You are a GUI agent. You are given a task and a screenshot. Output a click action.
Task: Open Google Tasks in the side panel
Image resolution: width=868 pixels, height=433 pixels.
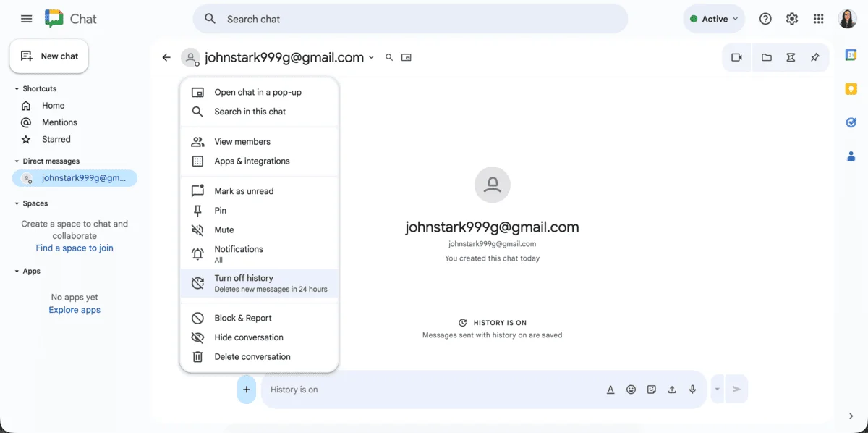(x=851, y=122)
